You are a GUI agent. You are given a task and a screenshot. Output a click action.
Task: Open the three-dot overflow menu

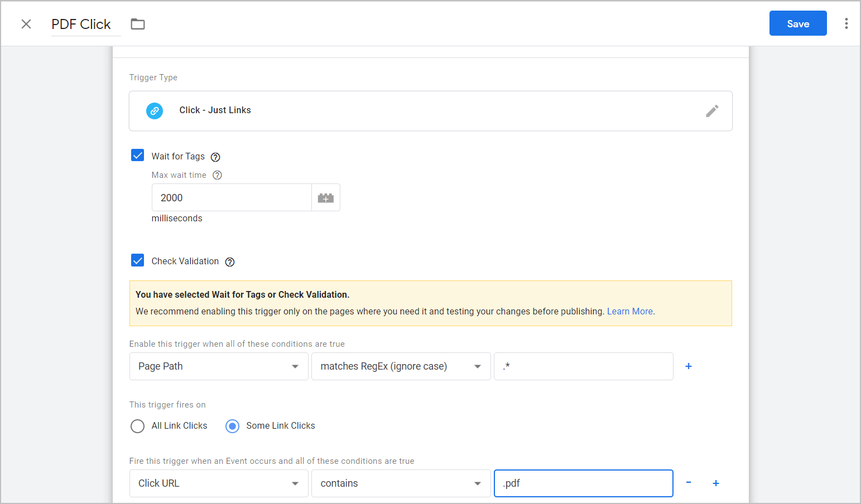(x=846, y=23)
